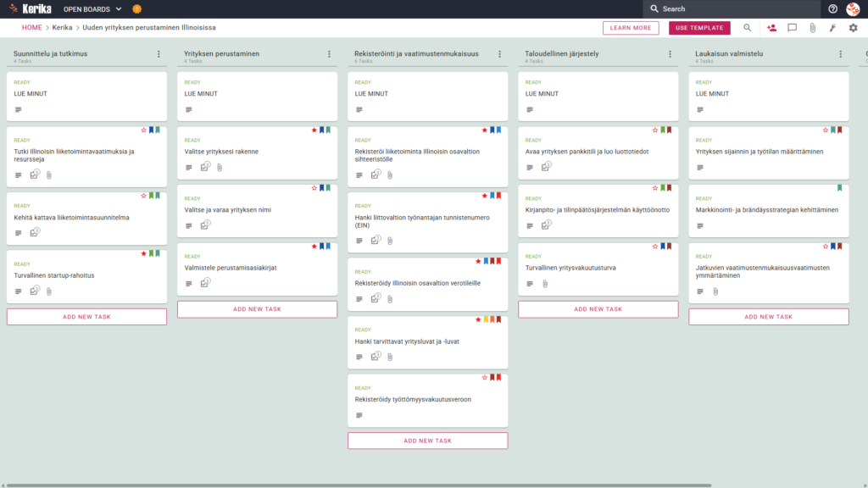The height and width of the screenshot is (488, 868).
Task: Open attachment icon on Turvallinen startup-rahoitus card
Action: 49,291
